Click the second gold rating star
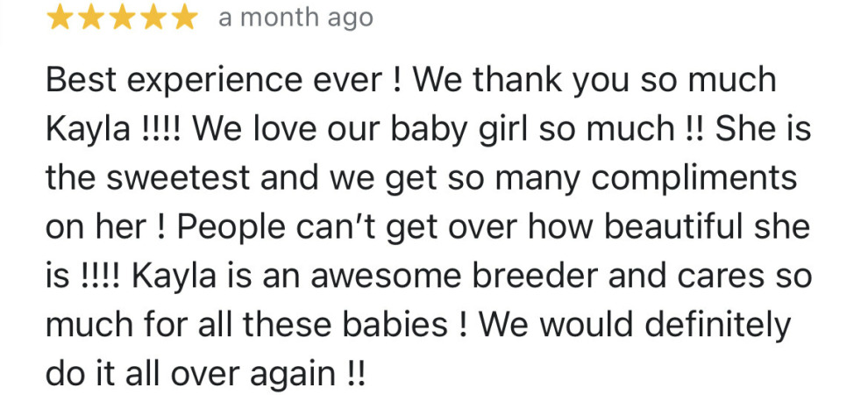868x395 pixels. click(x=91, y=18)
